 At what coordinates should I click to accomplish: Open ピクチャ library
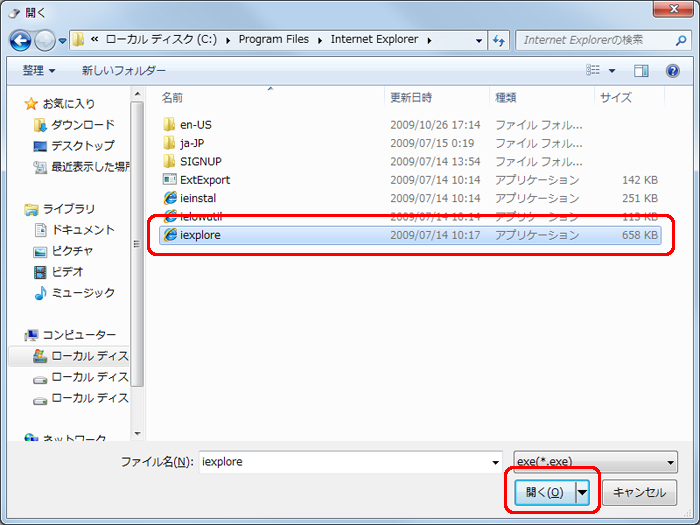coord(63,250)
